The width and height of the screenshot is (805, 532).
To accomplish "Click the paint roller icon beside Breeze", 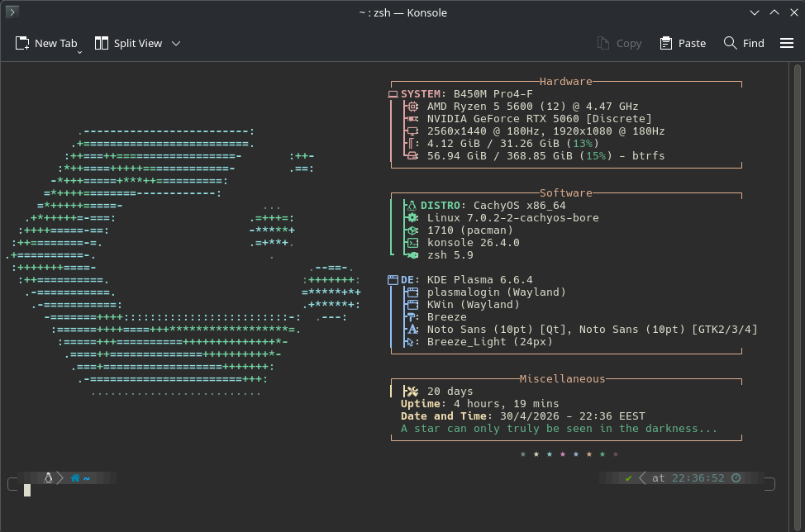I will click(411, 317).
